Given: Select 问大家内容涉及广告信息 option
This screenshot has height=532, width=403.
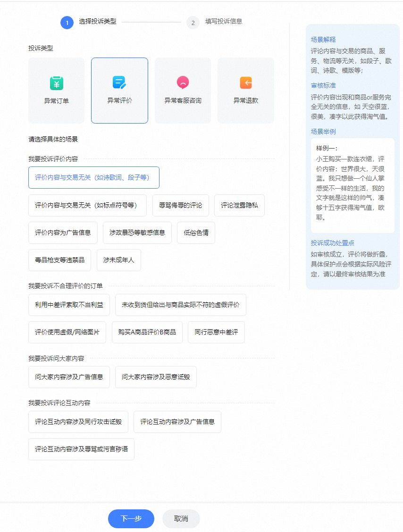Looking at the screenshot, I should [x=69, y=377].
